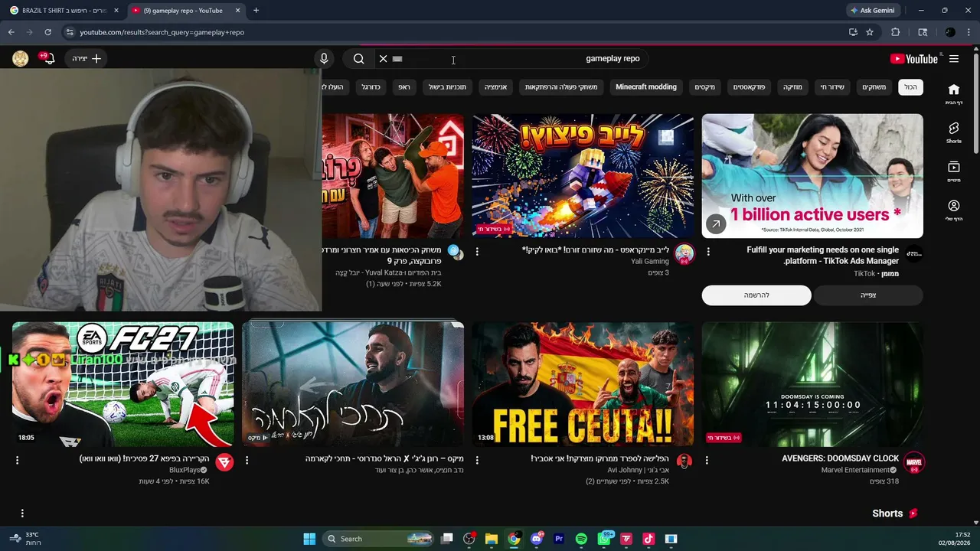This screenshot has width=980, height=551.
Task: Open Discord from the taskbar
Action: click(x=536, y=539)
